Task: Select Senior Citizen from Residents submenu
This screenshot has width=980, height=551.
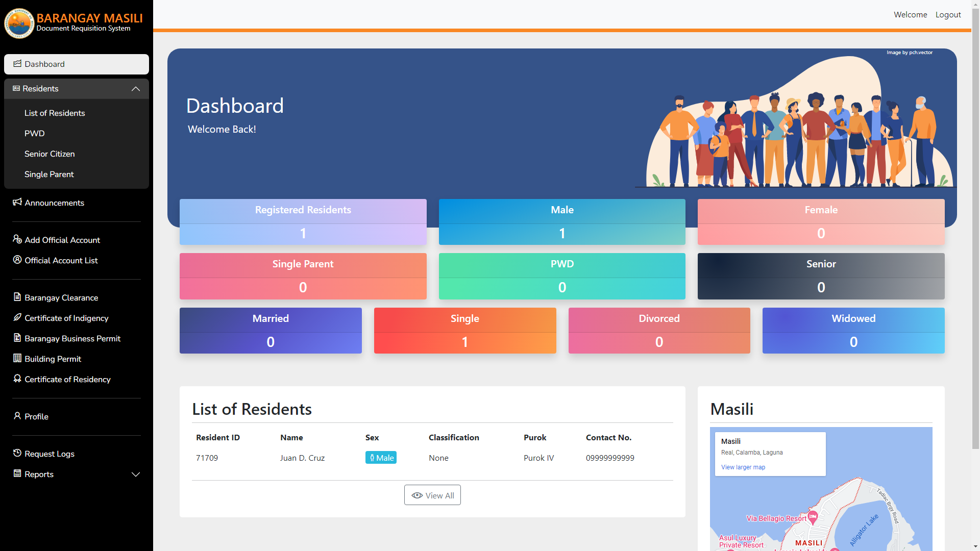Action: (50, 154)
